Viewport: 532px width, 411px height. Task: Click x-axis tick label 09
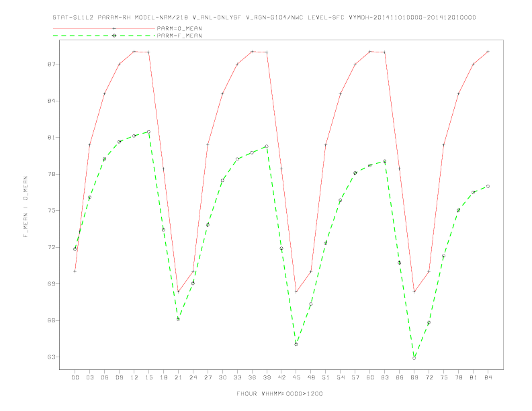point(119,377)
